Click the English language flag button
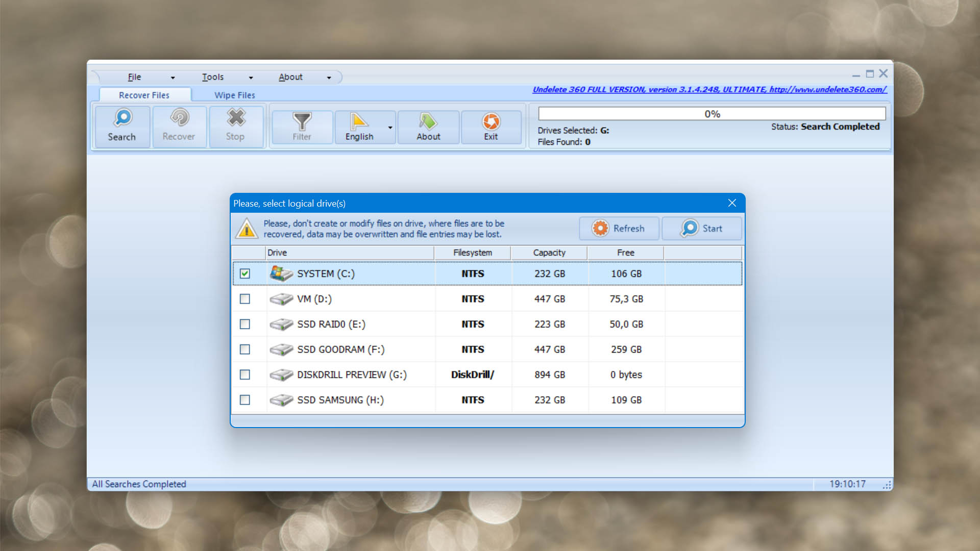This screenshot has height=551, width=980. [x=359, y=127]
